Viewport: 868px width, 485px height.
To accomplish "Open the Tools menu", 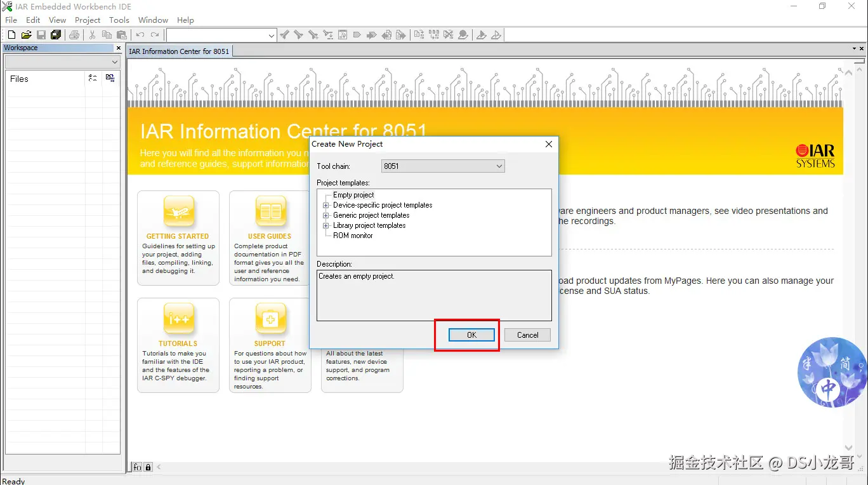I will pyautogui.click(x=119, y=20).
